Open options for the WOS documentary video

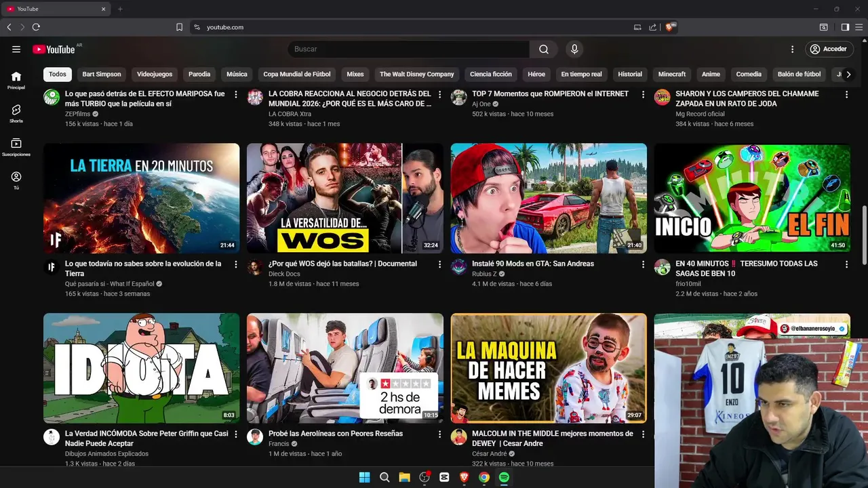coord(439,264)
